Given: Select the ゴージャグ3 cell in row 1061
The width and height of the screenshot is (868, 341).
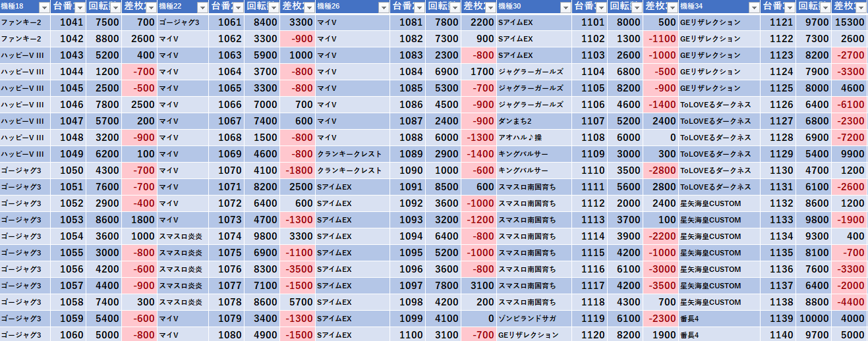Looking at the screenshot, I should coord(183,22).
